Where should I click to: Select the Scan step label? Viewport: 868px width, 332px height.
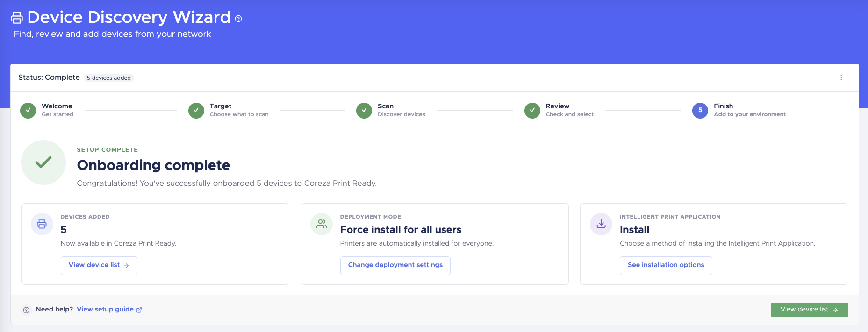point(386,106)
